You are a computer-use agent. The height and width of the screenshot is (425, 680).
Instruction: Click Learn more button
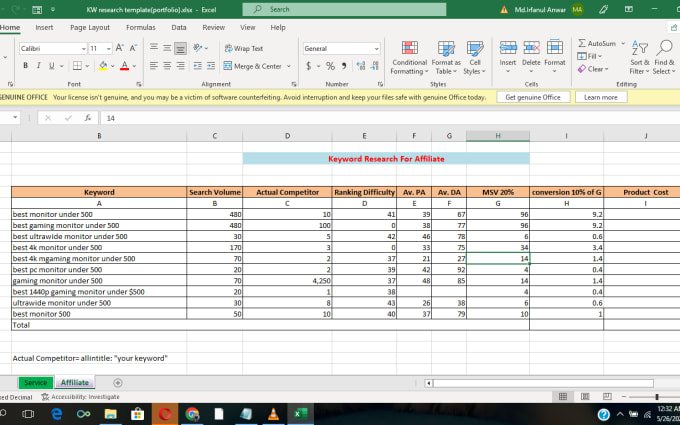click(601, 97)
